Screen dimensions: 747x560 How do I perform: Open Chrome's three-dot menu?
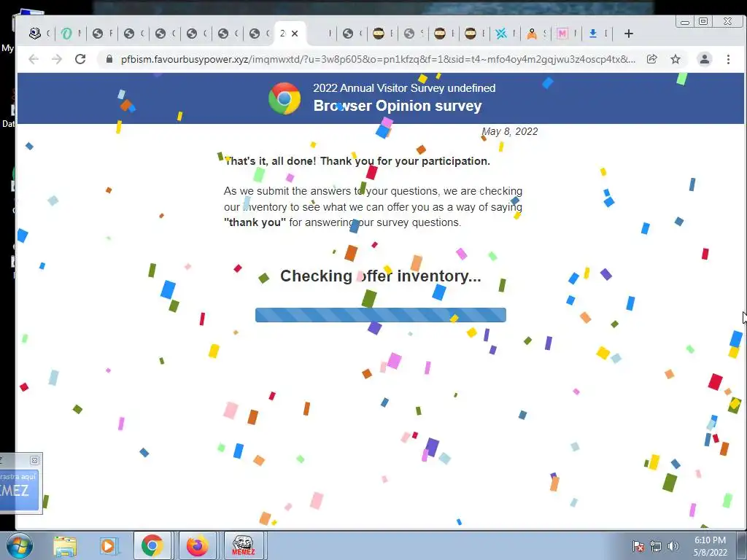point(728,59)
